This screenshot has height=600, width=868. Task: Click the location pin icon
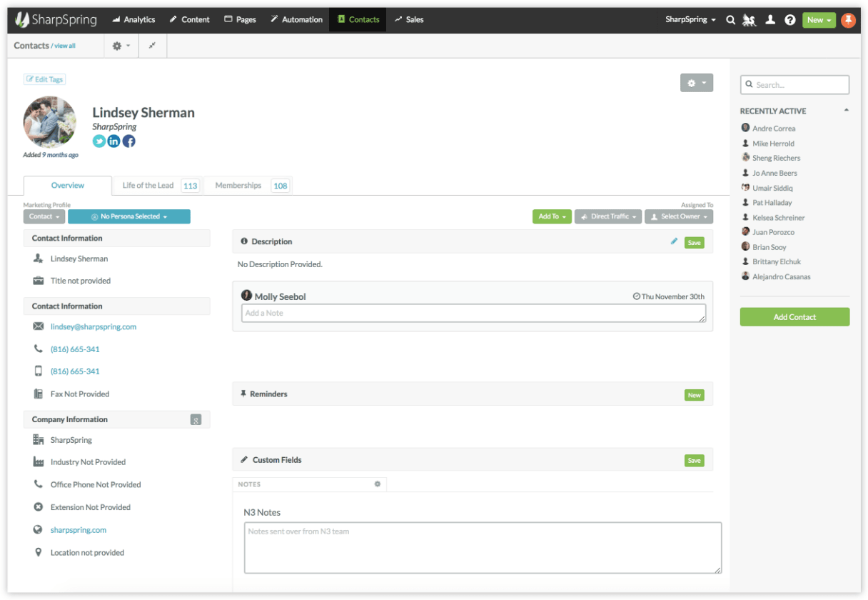(x=39, y=552)
